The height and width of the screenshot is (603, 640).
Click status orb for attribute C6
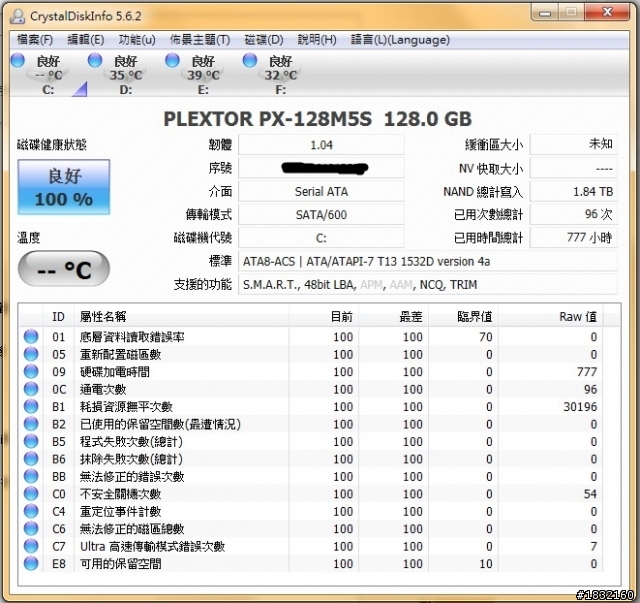(31, 529)
